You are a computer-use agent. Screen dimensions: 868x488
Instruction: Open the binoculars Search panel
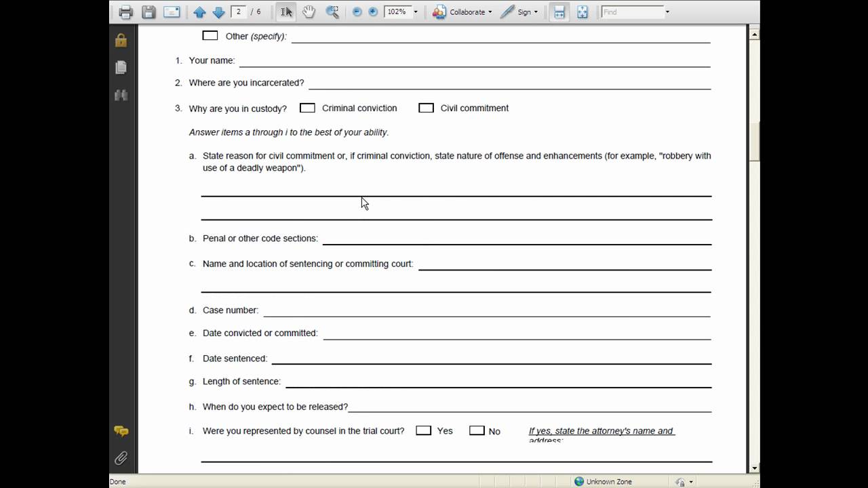(121, 95)
